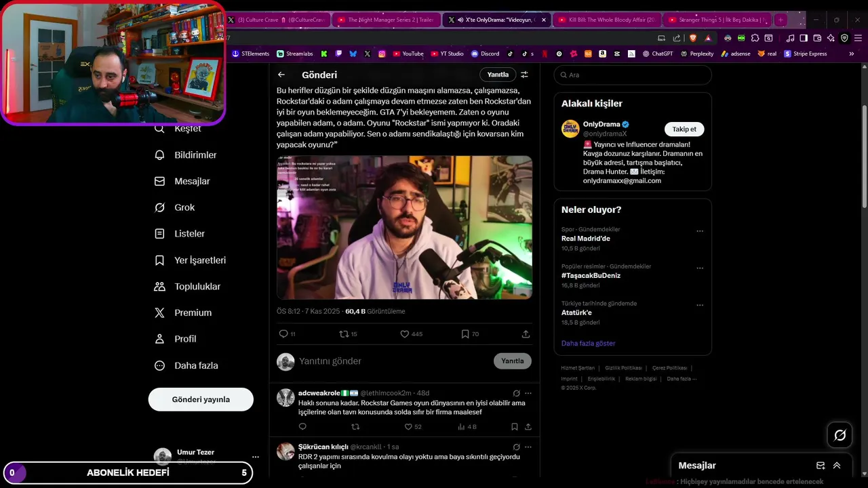Open post view settings icon next to Yanıtla
Viewport: 868px width, 488px height.
pyautogui.click(x=524, y=75)
